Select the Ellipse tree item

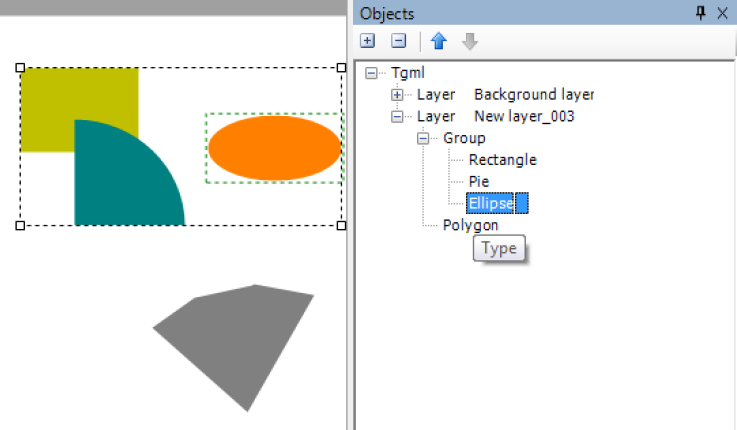491,203
